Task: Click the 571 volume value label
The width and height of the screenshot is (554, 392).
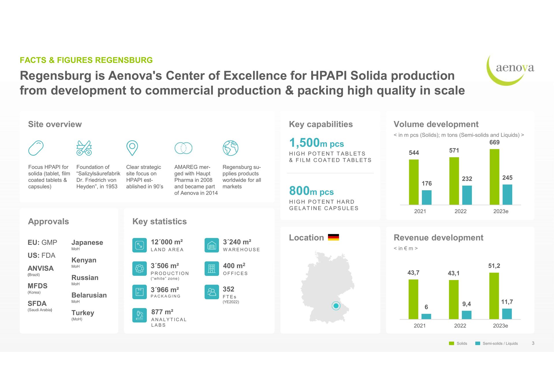Action: 454,150
